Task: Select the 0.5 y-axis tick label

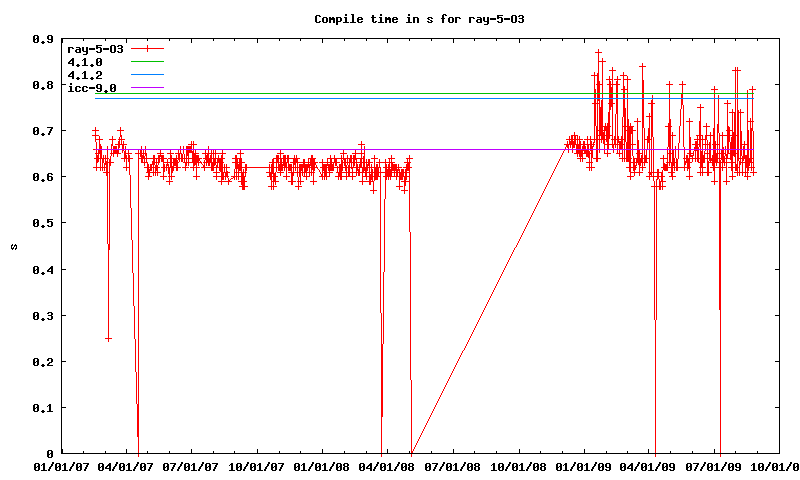Action: click(42, 223)
